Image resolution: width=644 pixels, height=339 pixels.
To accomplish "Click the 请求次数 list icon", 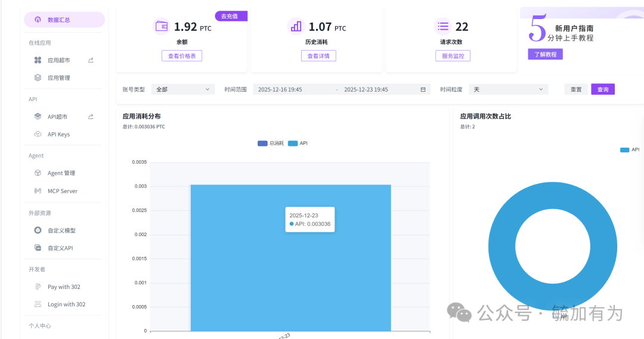I will pos(442,27).
